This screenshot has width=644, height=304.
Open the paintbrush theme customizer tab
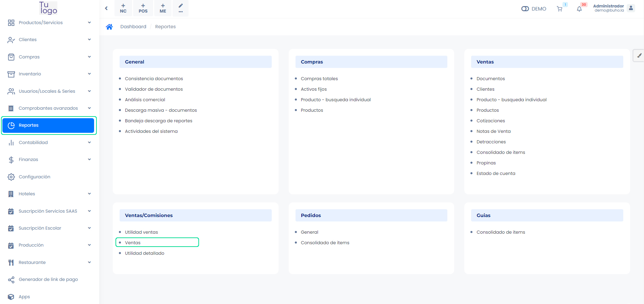coord(639,56)
